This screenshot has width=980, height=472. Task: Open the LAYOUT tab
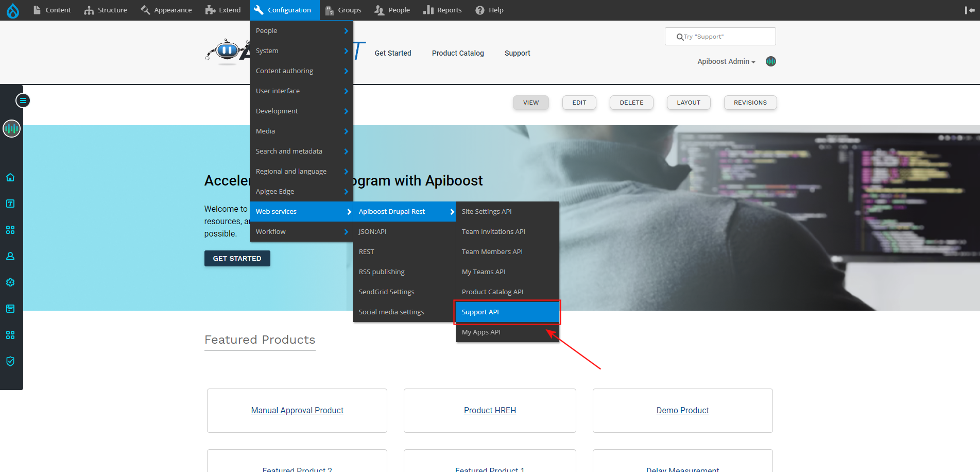click(689, 103)
